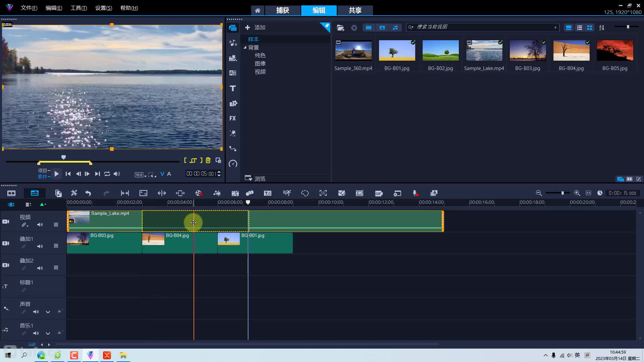Open the FX filter library icon
Viewport: 644px width, 362px height.
tap(233, 118)
